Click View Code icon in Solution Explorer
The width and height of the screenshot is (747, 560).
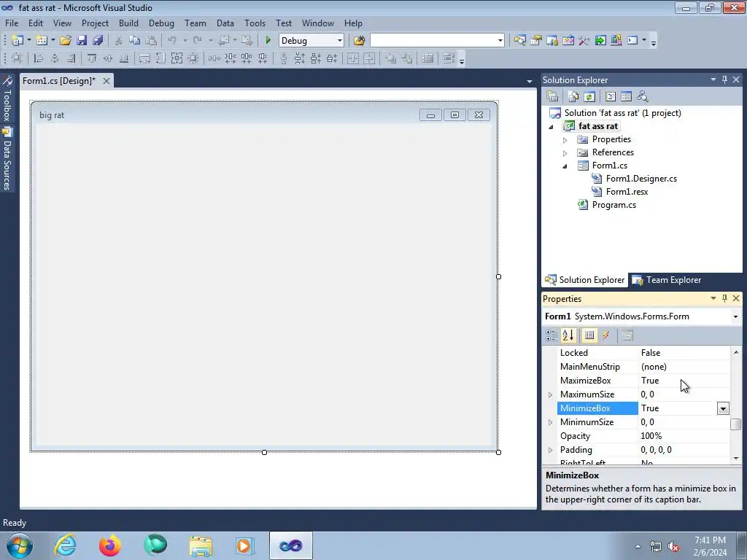click(611, 97)
